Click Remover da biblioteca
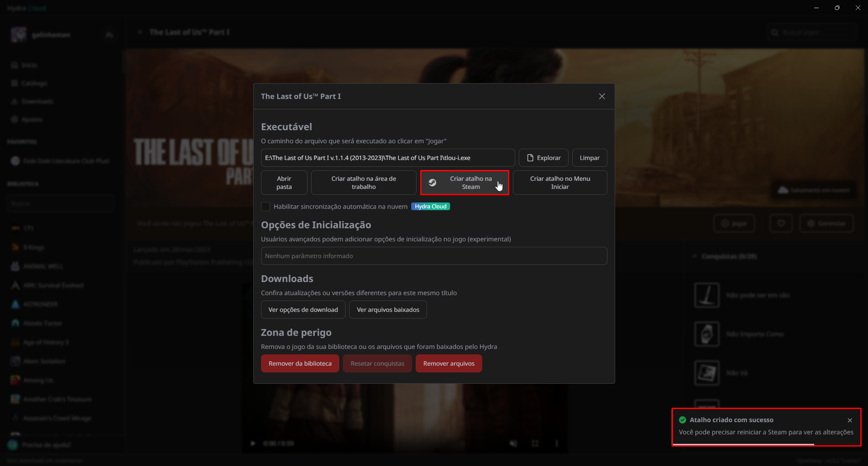Screen dimensions: 868x466 pos(299,363)
